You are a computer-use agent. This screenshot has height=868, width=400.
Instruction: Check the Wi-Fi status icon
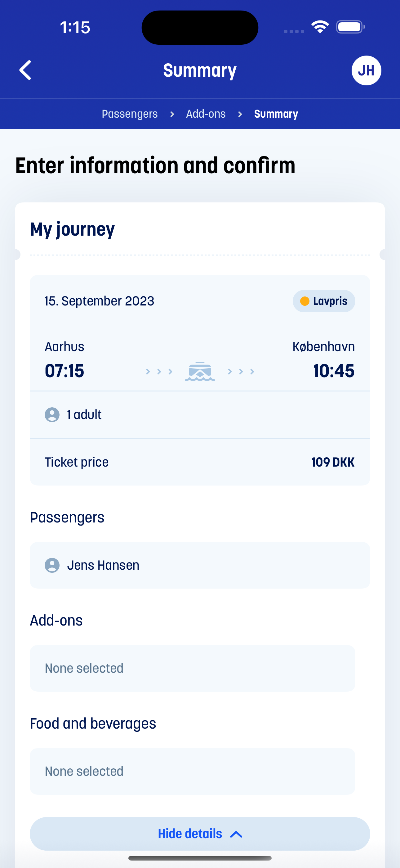[x=320, y=27]
